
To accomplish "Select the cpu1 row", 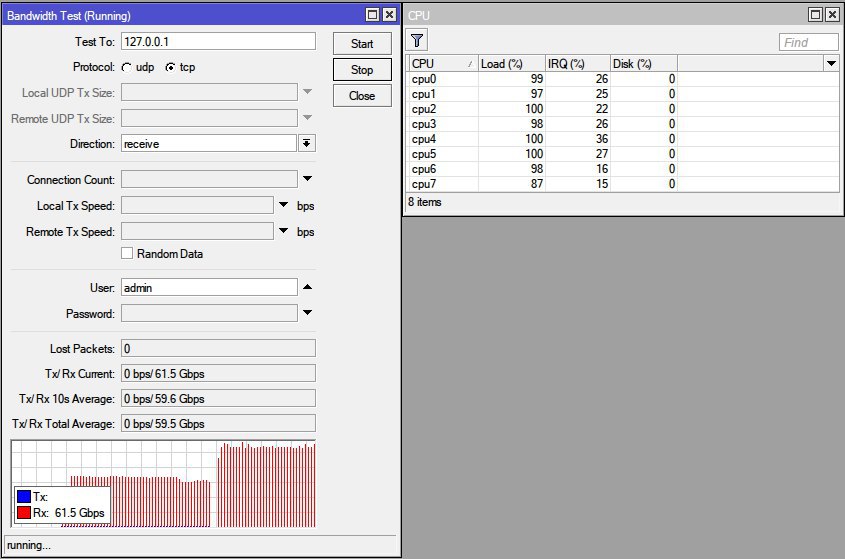I will point(623,94).
